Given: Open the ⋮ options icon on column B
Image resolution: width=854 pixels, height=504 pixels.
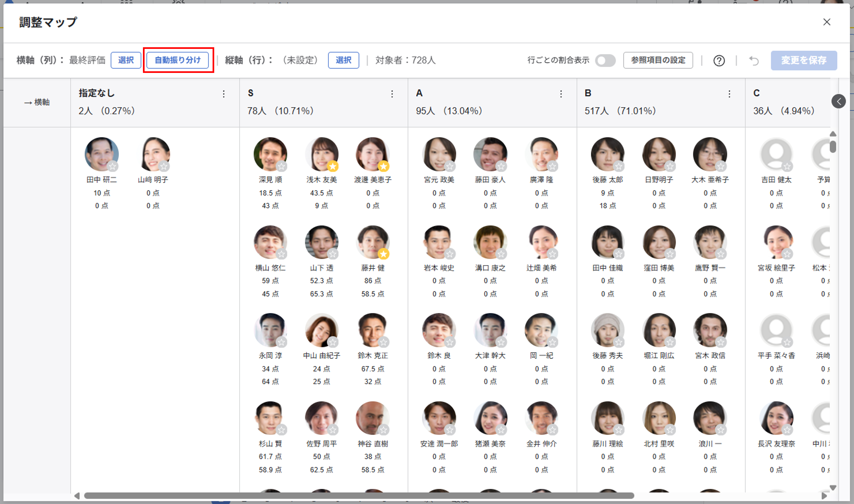Looking at the screenshot, I should coord(729,94).
